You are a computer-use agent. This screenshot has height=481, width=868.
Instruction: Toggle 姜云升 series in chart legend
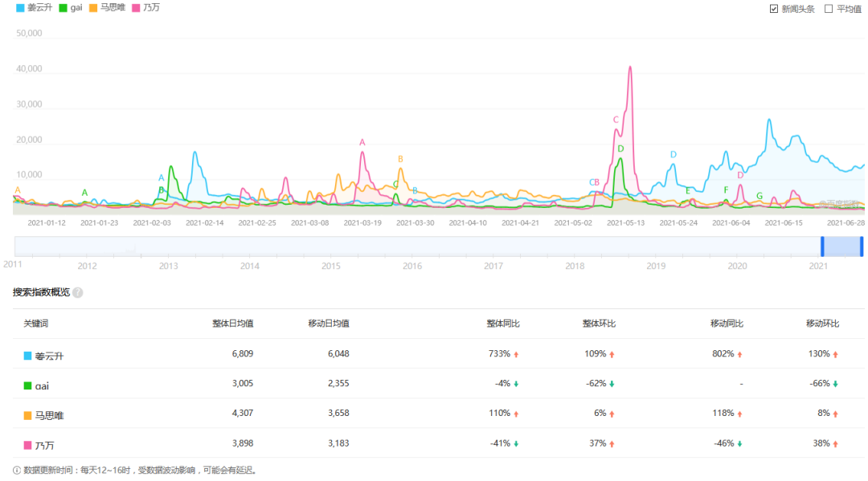(32, 8)
